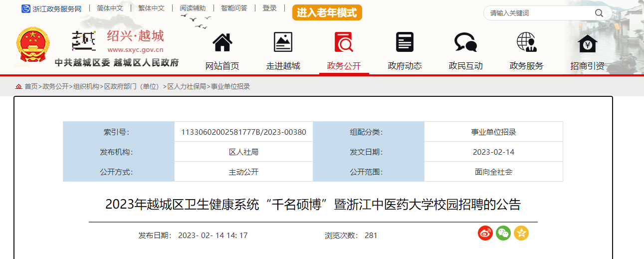644x259 pixels.
Task: Click the 索引号 label cell
Action: [x=119, y=132]
